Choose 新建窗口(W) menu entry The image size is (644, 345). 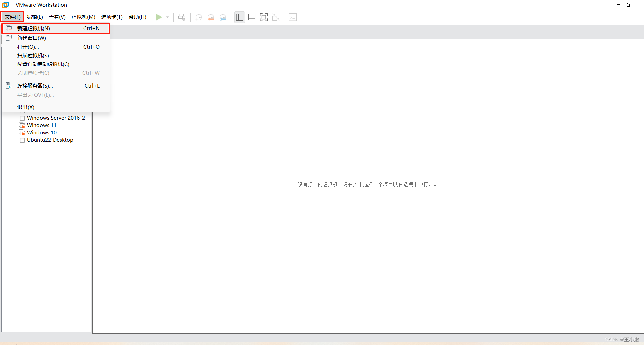(56, 38)
